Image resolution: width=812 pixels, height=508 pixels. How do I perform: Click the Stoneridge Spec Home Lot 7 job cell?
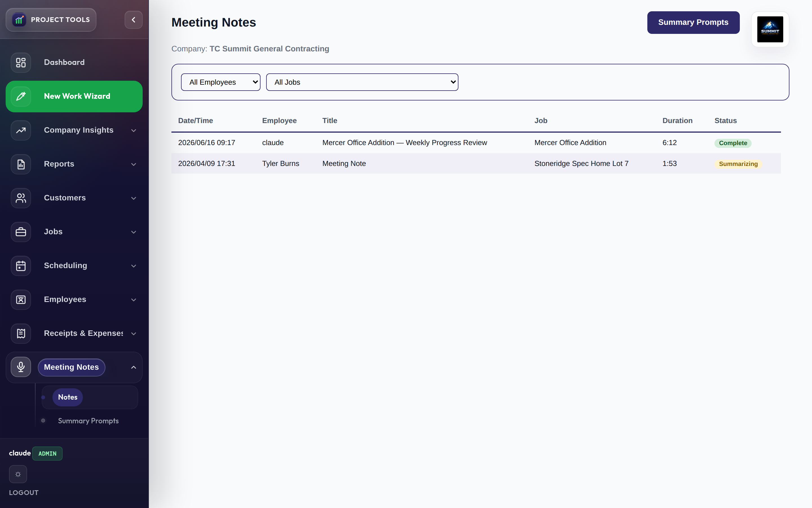581,164
